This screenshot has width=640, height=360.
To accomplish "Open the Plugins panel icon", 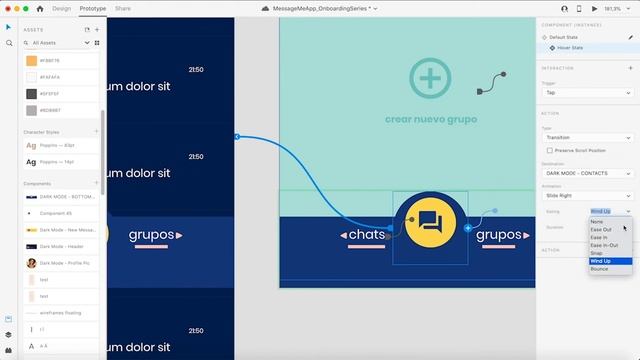I will click(x=9, y=350).
